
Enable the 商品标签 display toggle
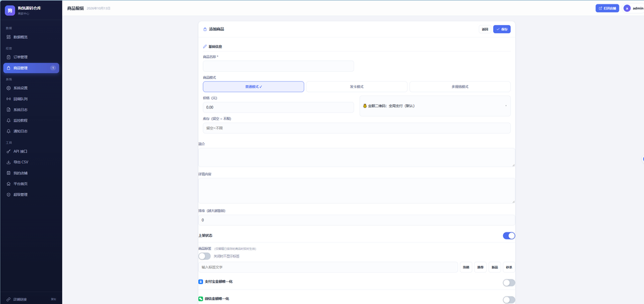[x=204, y=256]
